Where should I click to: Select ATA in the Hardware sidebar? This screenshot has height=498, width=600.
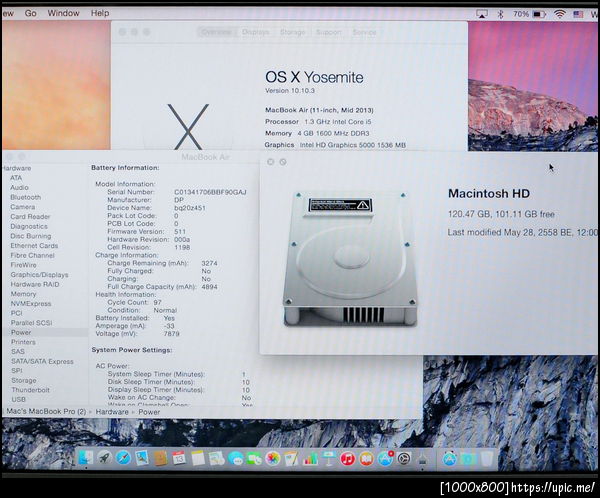tap(16, 178)
